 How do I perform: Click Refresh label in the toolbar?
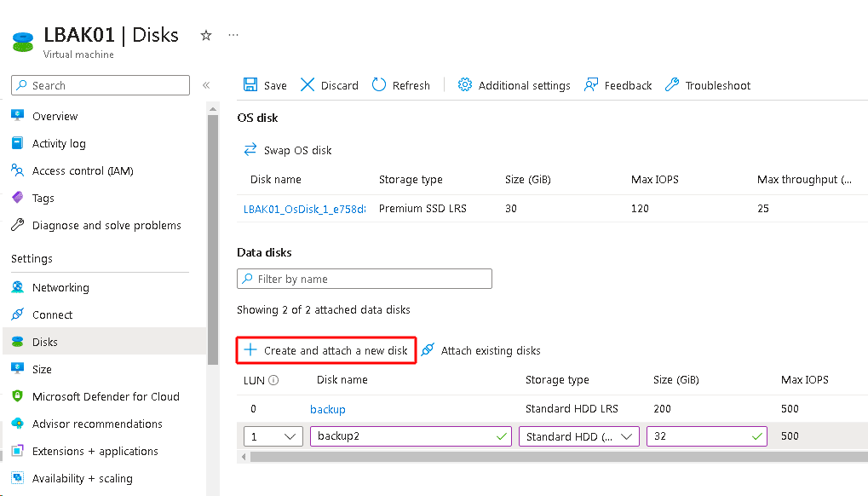(411, 85)
